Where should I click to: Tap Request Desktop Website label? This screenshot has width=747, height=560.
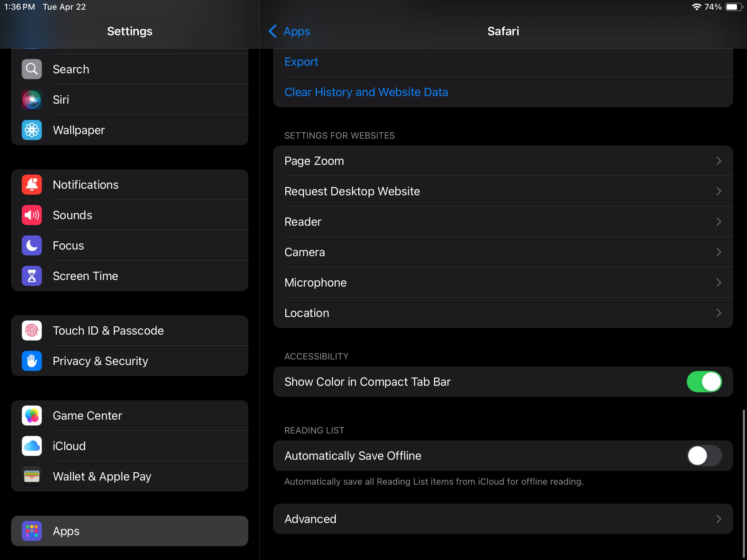tap(352, 191)
